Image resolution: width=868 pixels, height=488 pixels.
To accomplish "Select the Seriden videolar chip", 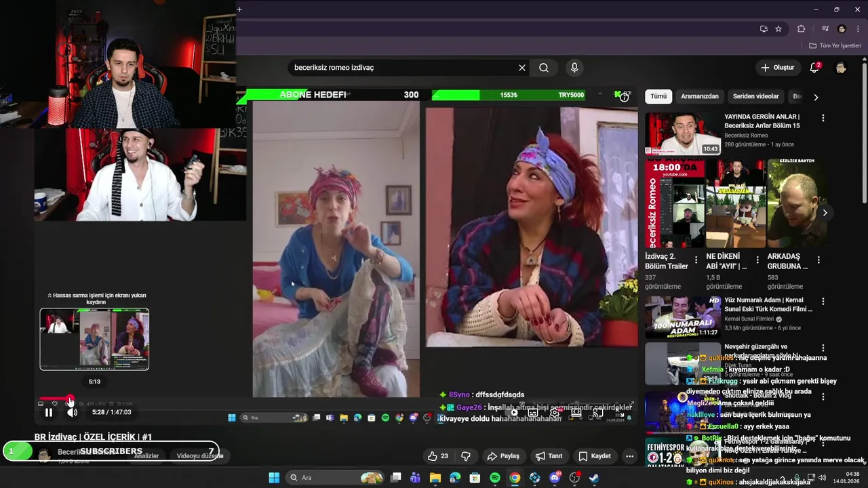I will (x=755, y=96).
